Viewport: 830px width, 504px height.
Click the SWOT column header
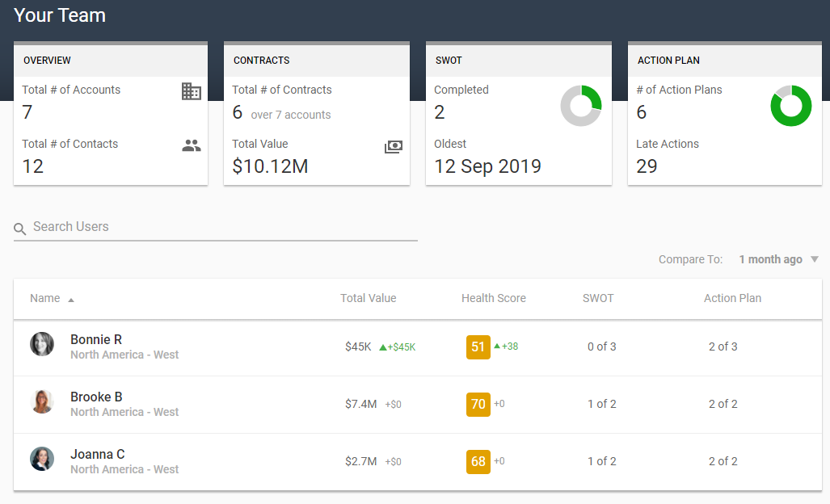598,298
